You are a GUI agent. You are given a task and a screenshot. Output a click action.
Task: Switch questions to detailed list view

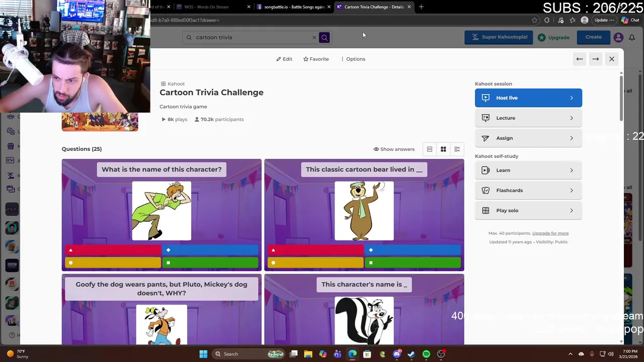tap(457, 149)
